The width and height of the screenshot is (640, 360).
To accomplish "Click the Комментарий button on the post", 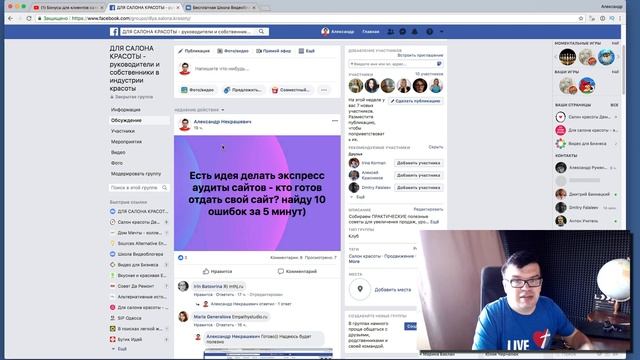I will (297, 271).
